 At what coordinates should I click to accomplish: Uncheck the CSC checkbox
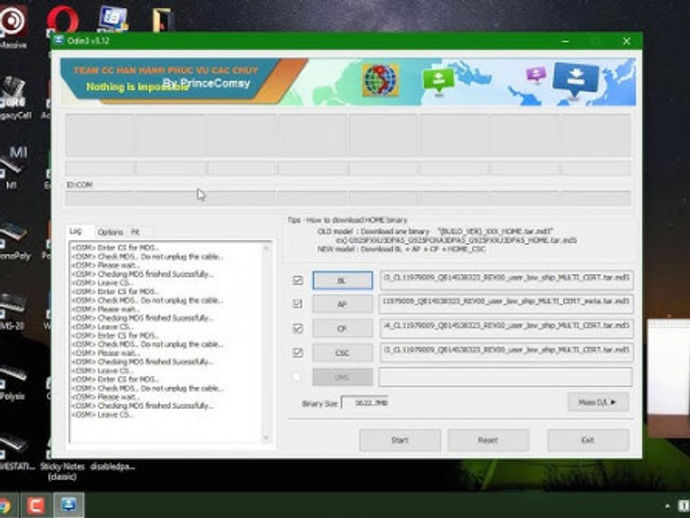coord(298,353)
